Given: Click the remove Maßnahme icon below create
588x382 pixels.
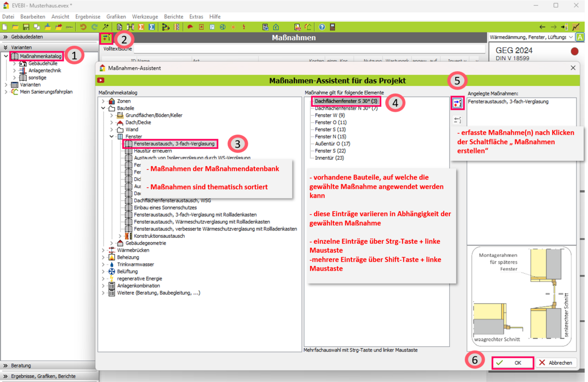Looking at the screenshot, I should click(457, 120).
